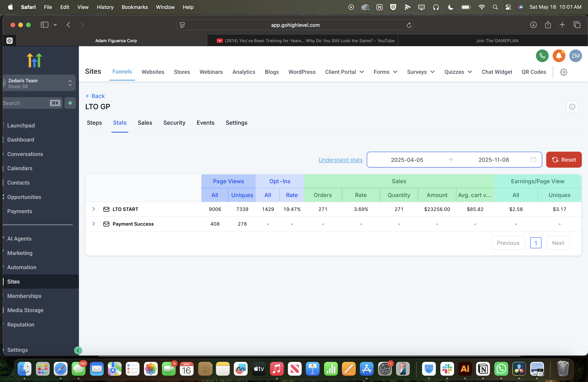Open Conversations in the sidebar
Image resolution: width=588 pixels, height=382 pixels.
(x=25, y=154)
